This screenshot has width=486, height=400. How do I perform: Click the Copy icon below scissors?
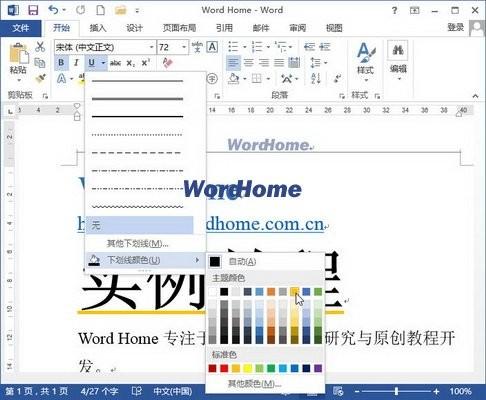tap(40, 63)
